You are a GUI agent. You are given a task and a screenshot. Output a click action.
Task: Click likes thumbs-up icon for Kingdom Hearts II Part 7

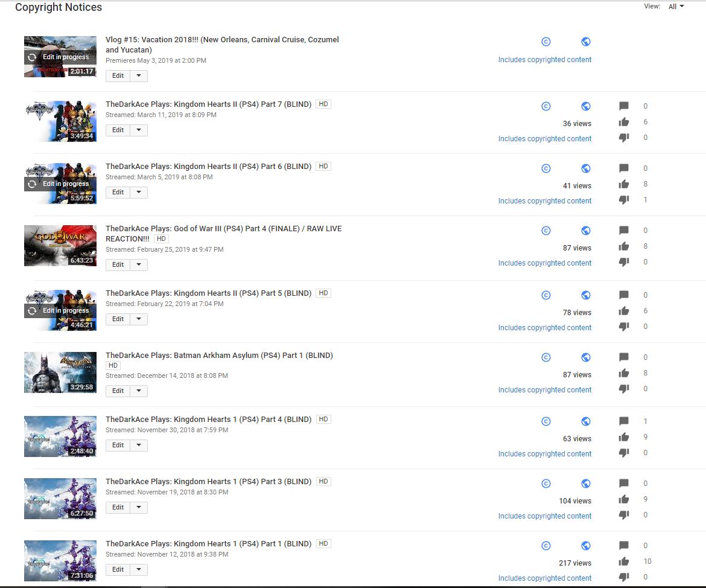pos(623,122)
